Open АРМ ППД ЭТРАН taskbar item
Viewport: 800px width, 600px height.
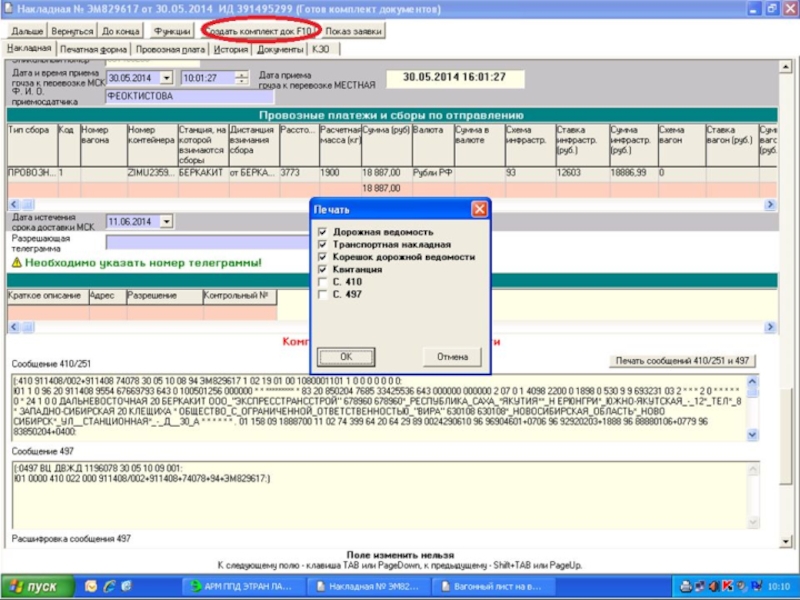238,586
